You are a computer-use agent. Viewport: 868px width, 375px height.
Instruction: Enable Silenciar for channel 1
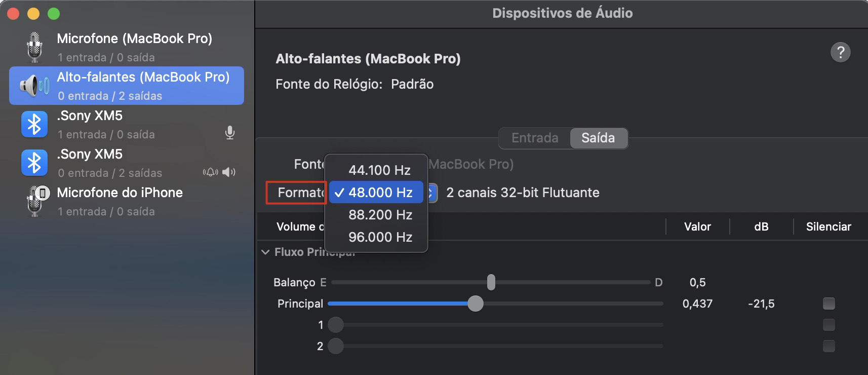[829, 324]
